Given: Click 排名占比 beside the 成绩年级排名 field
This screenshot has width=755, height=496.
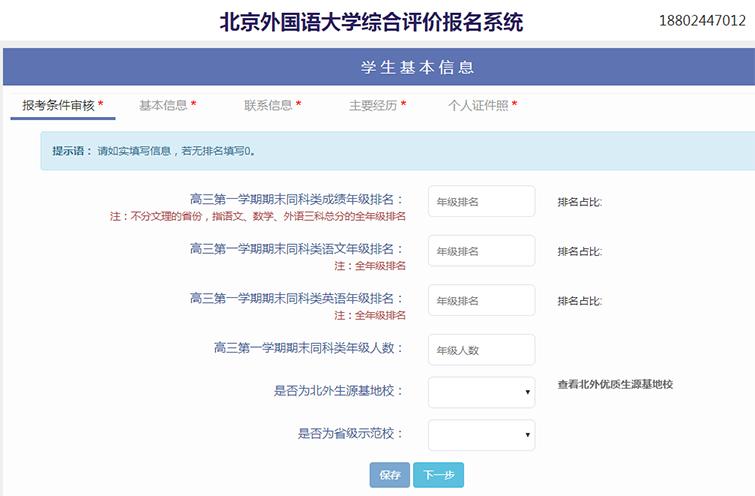Looking at the screenshot, I should (580, 202).
